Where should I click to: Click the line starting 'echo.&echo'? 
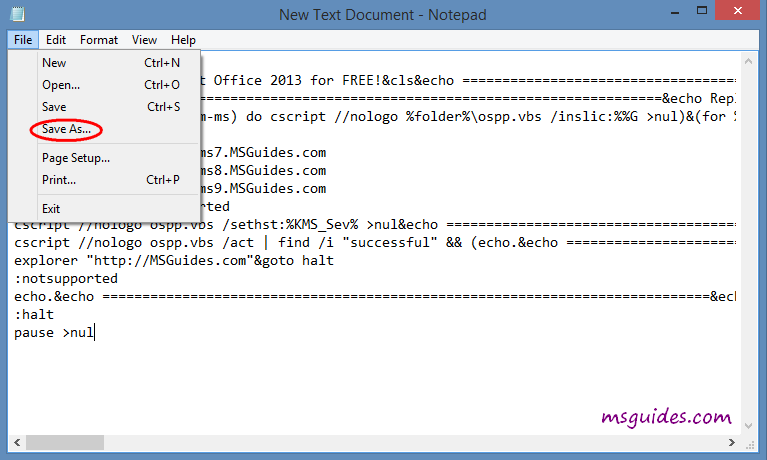click(375, 296)
